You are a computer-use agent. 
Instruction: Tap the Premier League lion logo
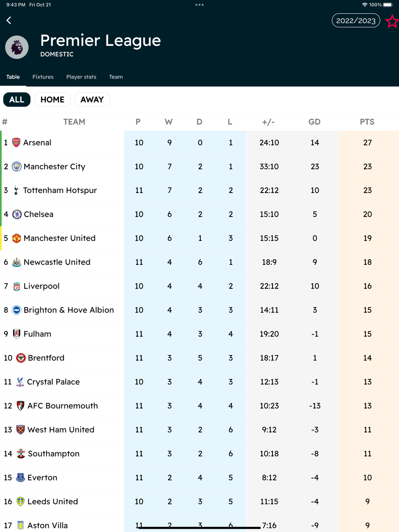(17, 47)
